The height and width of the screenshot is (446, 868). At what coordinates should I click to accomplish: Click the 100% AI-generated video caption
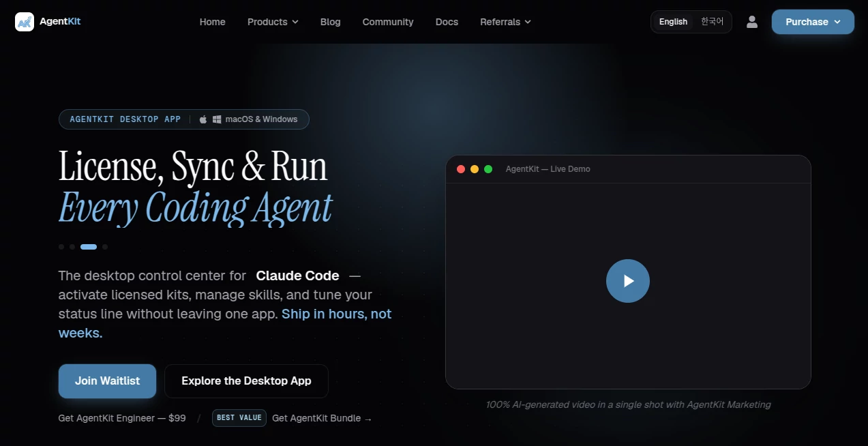tap(628, 404)
